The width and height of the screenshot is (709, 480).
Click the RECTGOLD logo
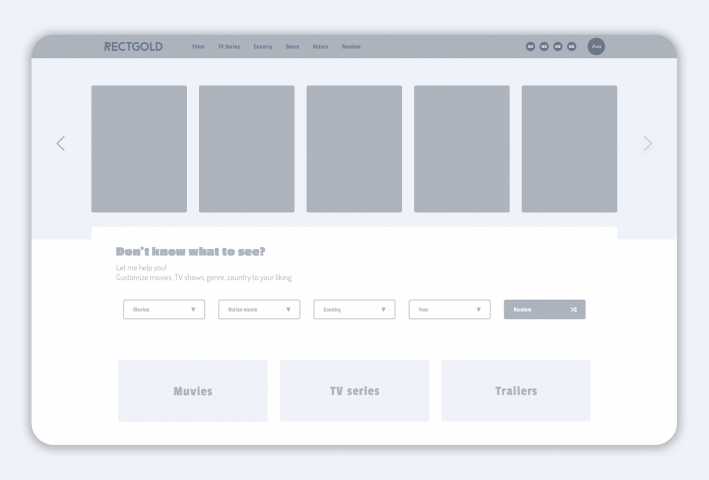point(133,47)
